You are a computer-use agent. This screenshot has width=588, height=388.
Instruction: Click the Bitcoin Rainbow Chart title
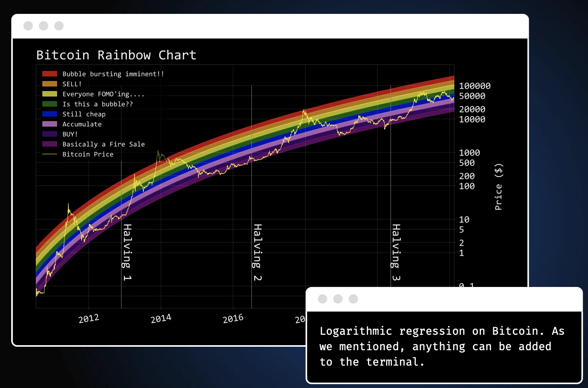(x=116, y=55)
